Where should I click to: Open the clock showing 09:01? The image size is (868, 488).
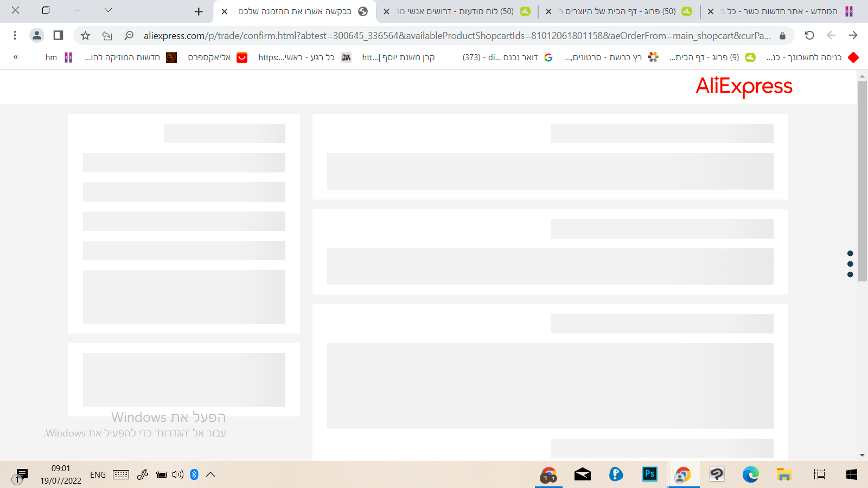tap(61, 474)
